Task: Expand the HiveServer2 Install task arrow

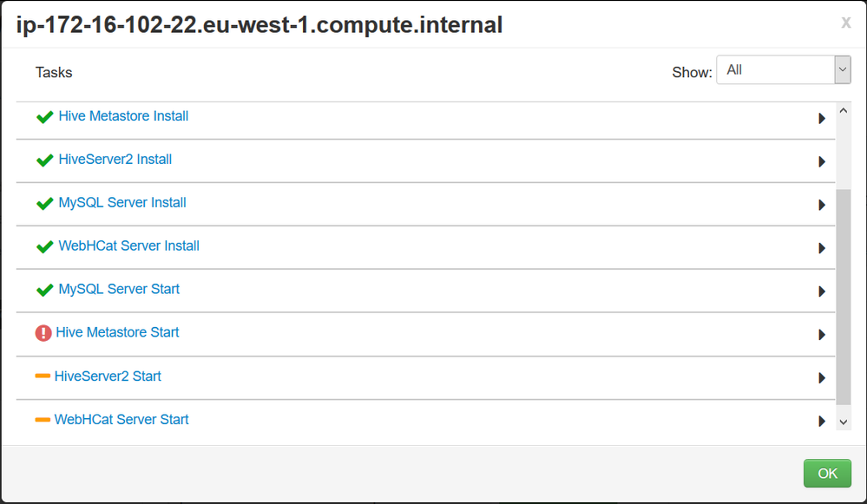Action: (x=821, y=161)
